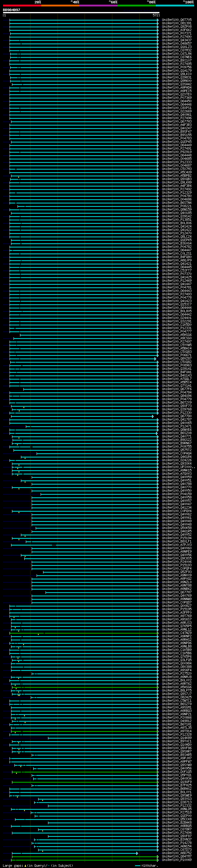This screenshot has height=868, width=197.
Task: Select label UniRef100_O24226
Action: (x=177, y=460)
